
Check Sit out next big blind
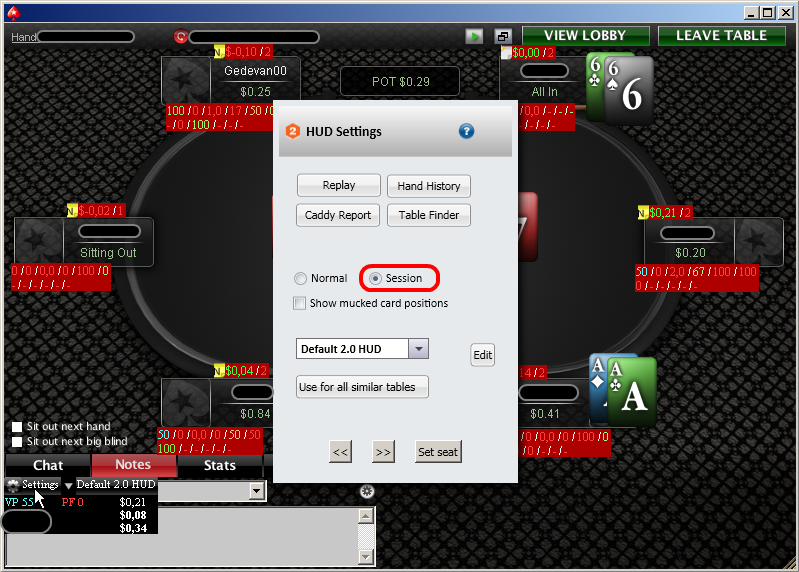tap(17, 442)
